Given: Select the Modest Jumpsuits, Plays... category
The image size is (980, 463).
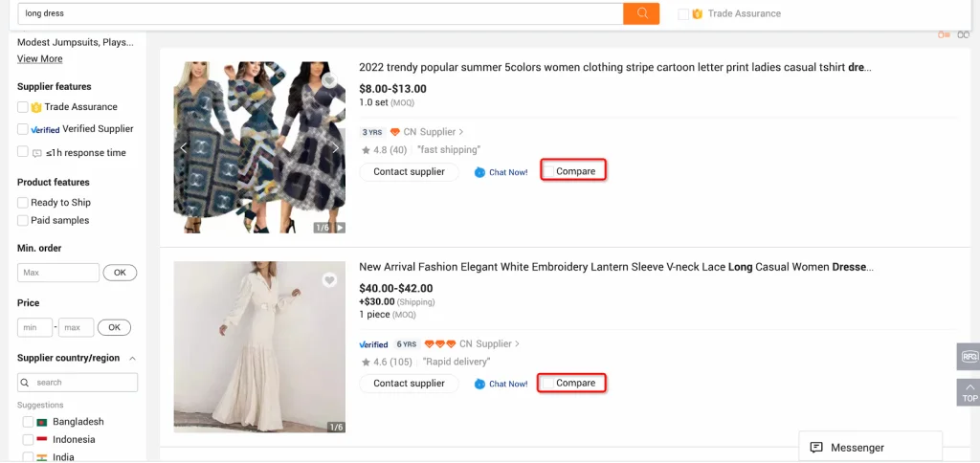Looking at the screenshot, I should click(76, 42).
